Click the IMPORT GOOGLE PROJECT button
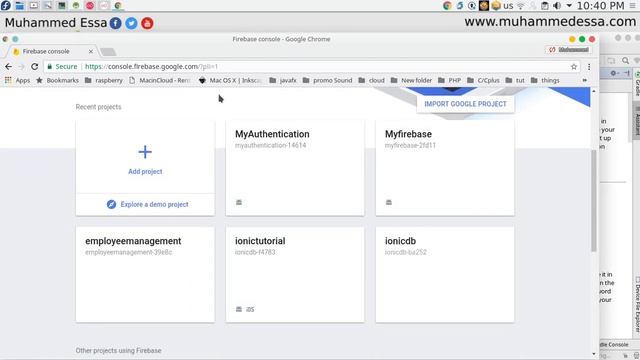The height and width of the screenshot is (360, 640). 465,104
